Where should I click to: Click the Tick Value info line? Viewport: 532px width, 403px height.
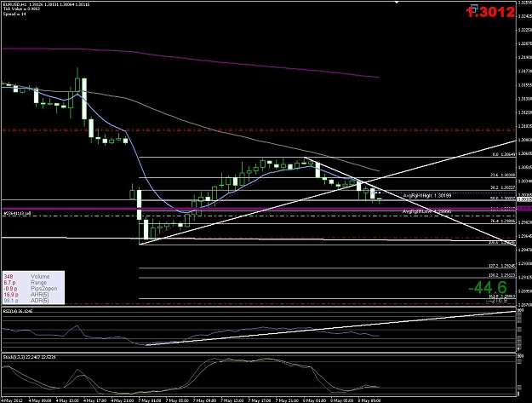[21, 9]
